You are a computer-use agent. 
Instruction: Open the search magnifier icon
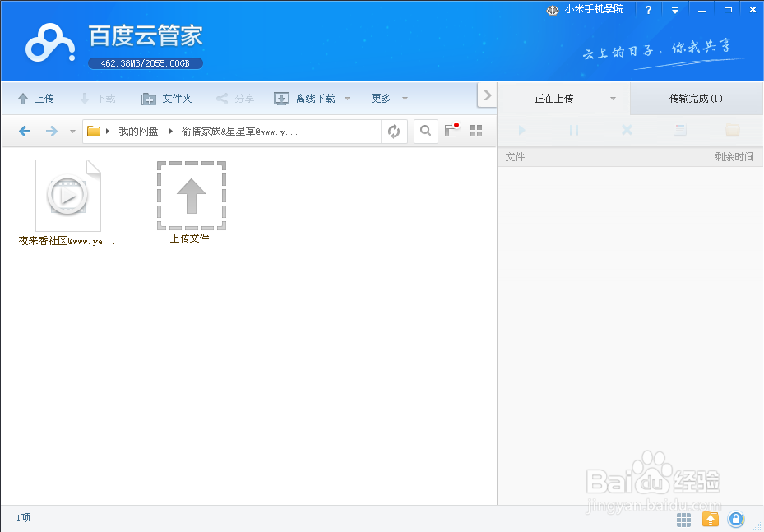tap(425, 131)
